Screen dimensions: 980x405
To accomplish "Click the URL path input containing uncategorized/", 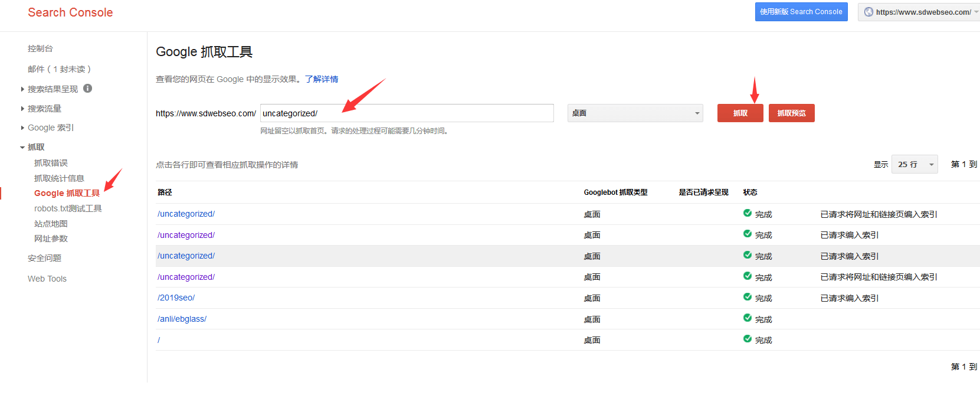I will coord(407,113).
